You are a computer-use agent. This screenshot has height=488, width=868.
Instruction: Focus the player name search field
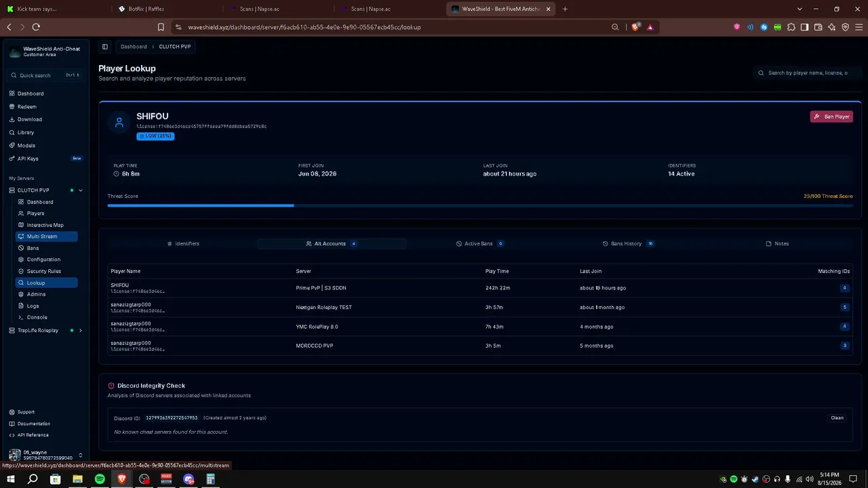click(807, 73)
